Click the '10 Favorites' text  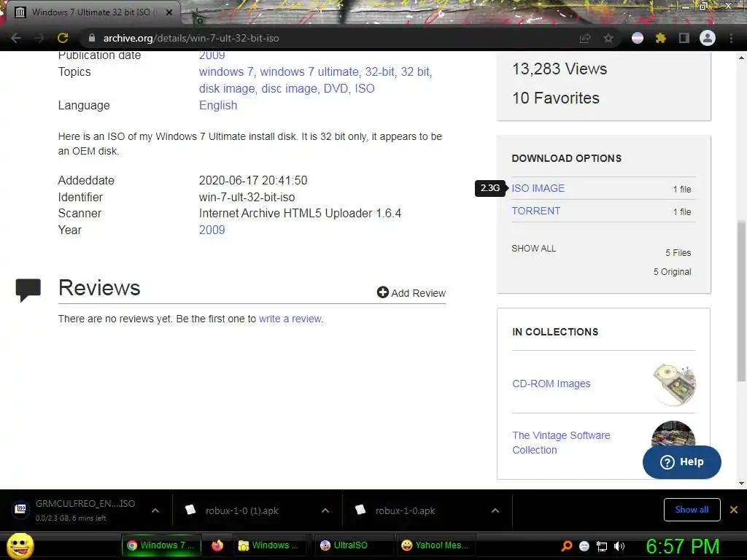(556, 98)
